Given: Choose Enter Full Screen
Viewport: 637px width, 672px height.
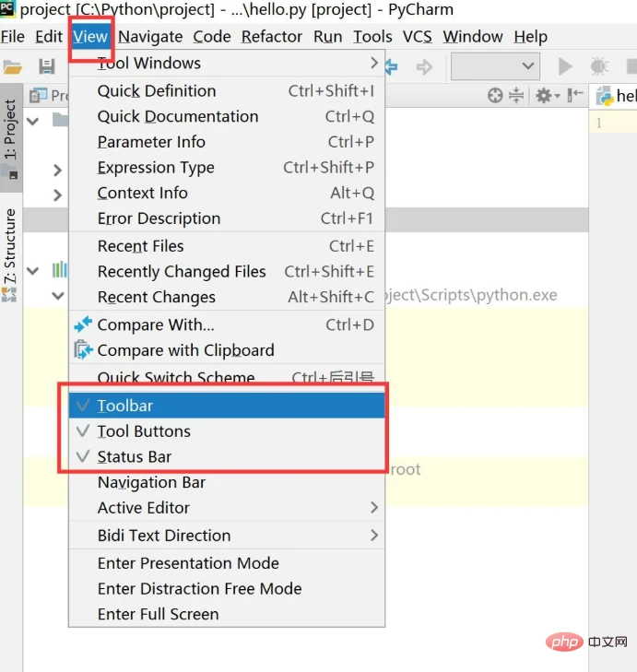Looking at the screenshot, I should 227,614.
